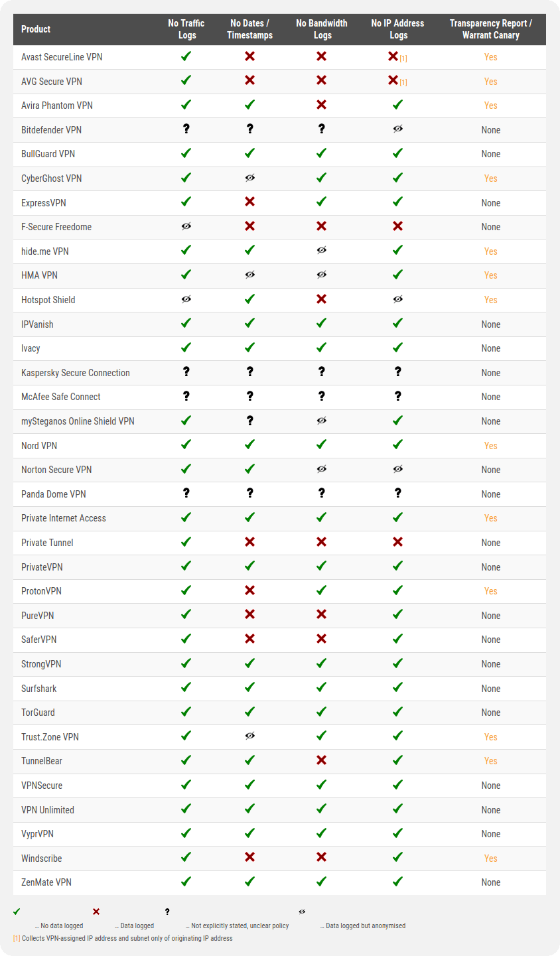Click the "Yes" transparency link for ProtonVPN

(x=490, y=591)
